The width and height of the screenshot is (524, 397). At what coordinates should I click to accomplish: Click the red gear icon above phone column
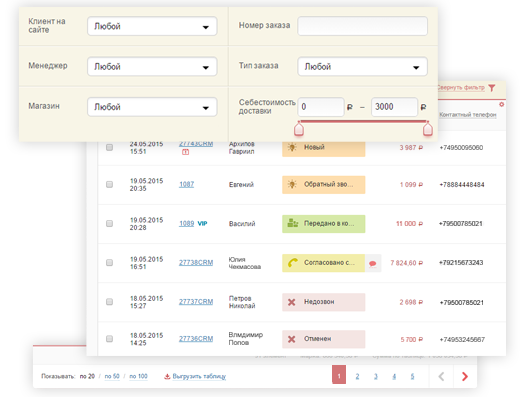(502, 105)
